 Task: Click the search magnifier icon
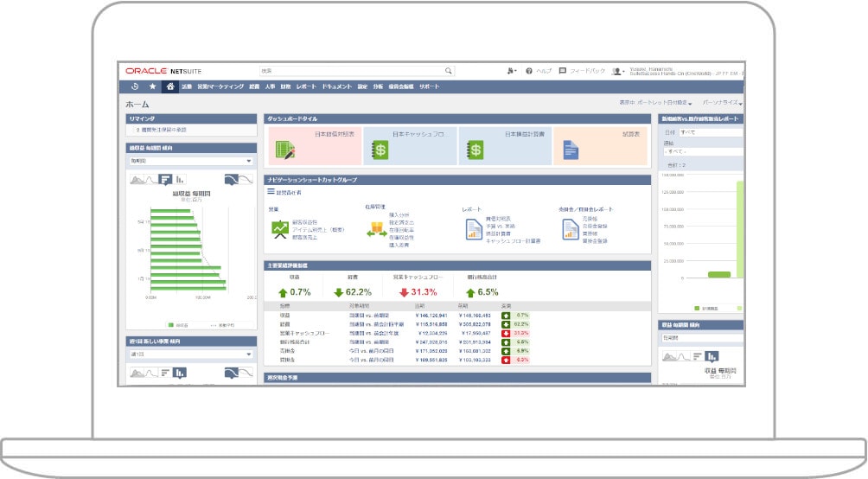point(449,71)
